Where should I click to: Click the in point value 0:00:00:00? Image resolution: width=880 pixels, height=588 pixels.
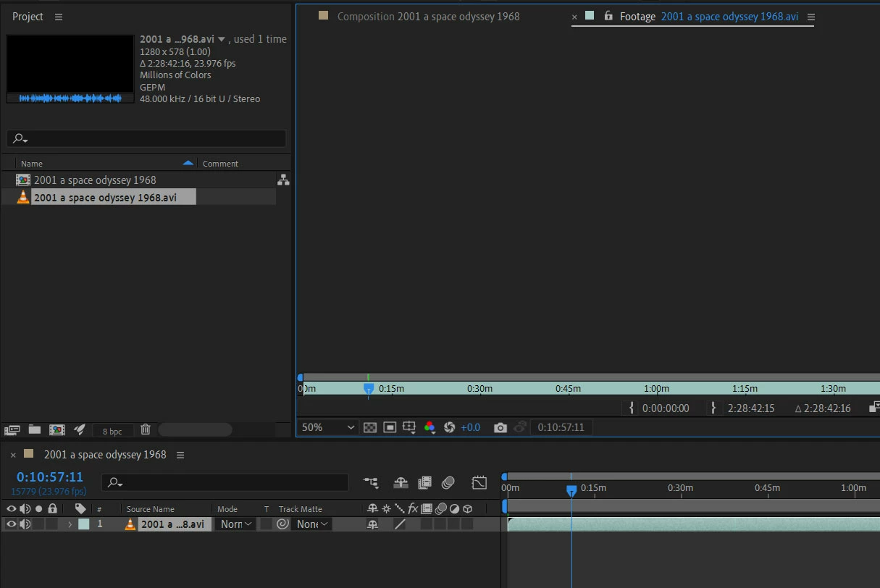pyautogui.click(x=666, y=408)
